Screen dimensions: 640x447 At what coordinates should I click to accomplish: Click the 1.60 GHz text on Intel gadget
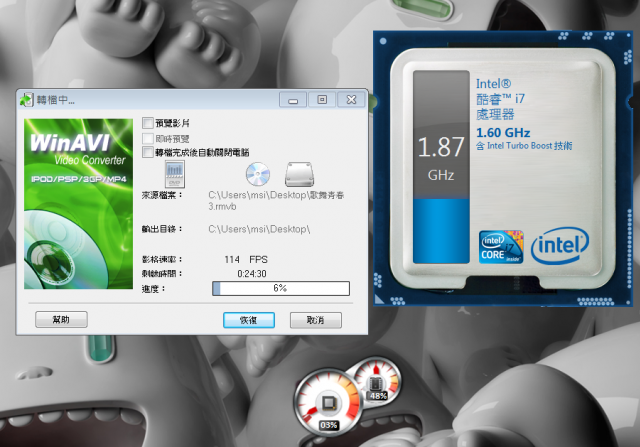click(x=503, y=133)
